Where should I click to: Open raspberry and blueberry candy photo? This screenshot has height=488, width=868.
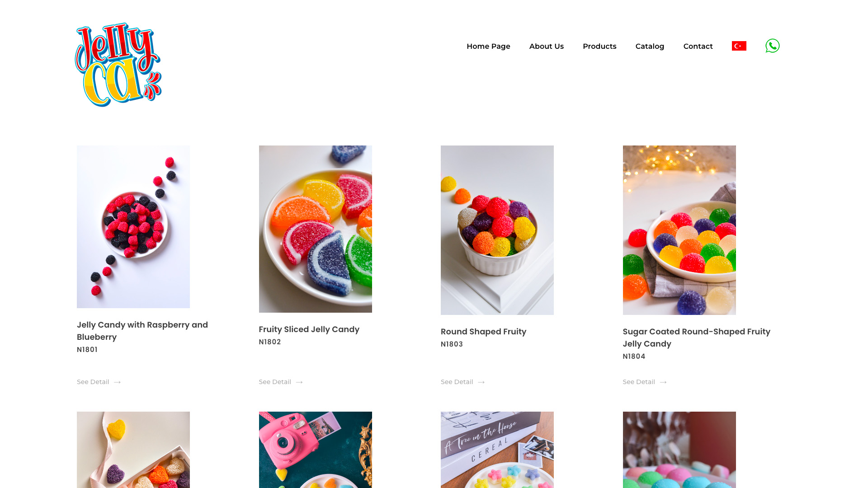[x=133, y=227]
